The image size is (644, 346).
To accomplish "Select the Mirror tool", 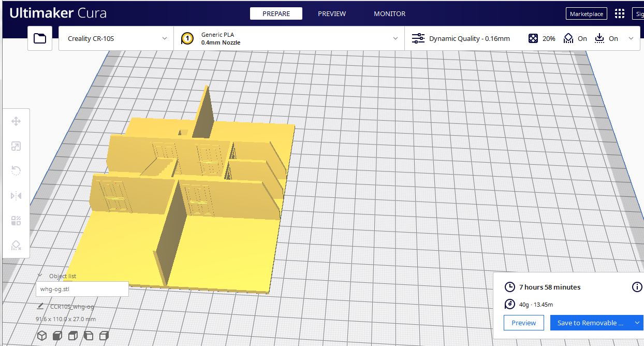I will click(x=16, y=196).
